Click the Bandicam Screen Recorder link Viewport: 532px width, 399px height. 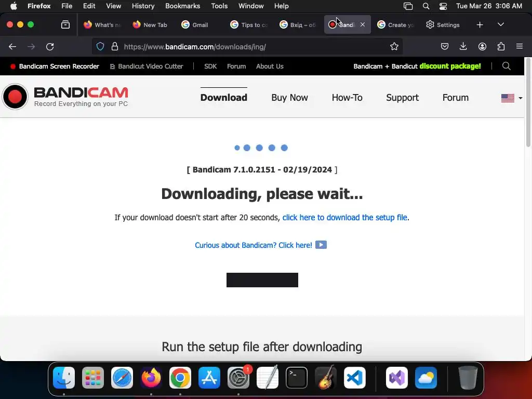tap(55, 66)
